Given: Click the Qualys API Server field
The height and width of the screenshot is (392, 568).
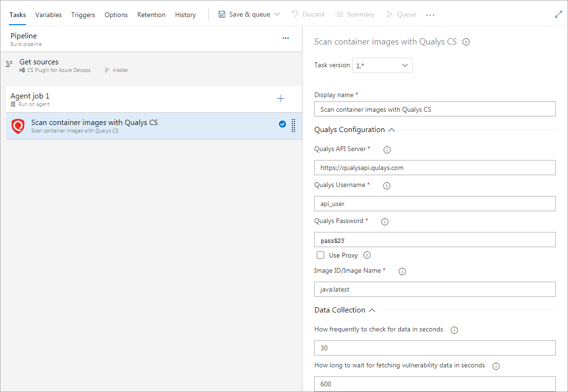Looking at the screenshot, I should (435, 168).
